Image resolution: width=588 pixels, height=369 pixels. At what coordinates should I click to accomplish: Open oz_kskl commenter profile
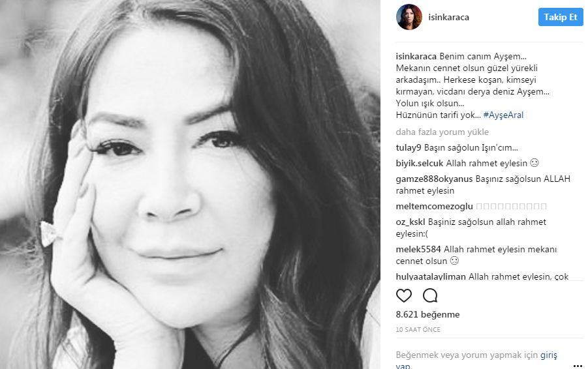click(410, 222)
